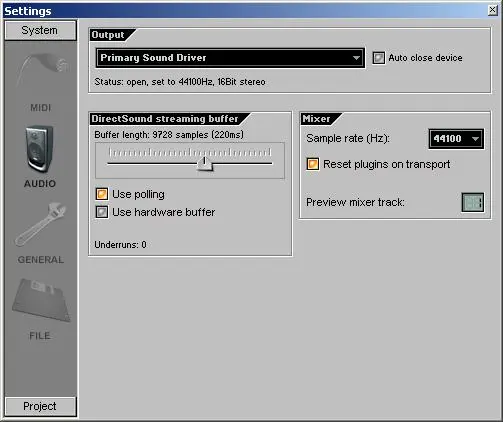This screenshot has height=422, width=503.
Task: Disable the Use polling checkbox
Action: (102, 194)
